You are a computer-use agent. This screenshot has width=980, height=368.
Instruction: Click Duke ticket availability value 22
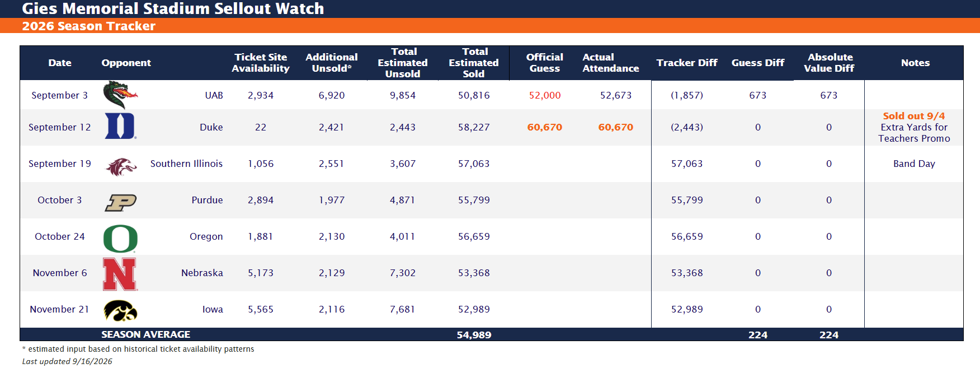tap(261, 127)
